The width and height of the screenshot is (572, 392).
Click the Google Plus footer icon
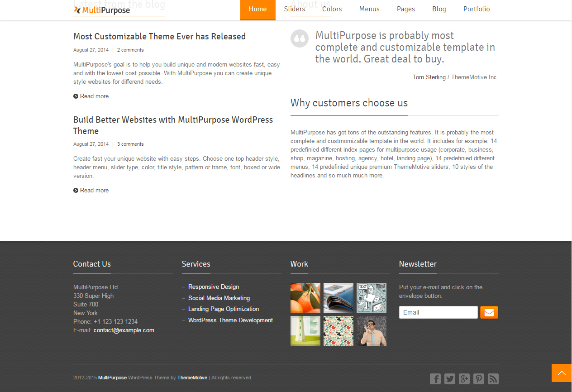click(x=464, y=379)
